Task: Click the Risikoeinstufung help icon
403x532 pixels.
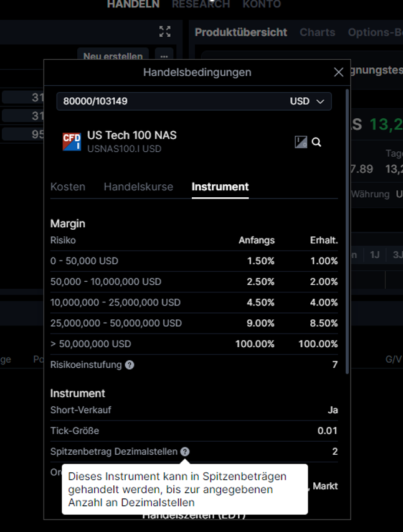Action: (130, 365)
